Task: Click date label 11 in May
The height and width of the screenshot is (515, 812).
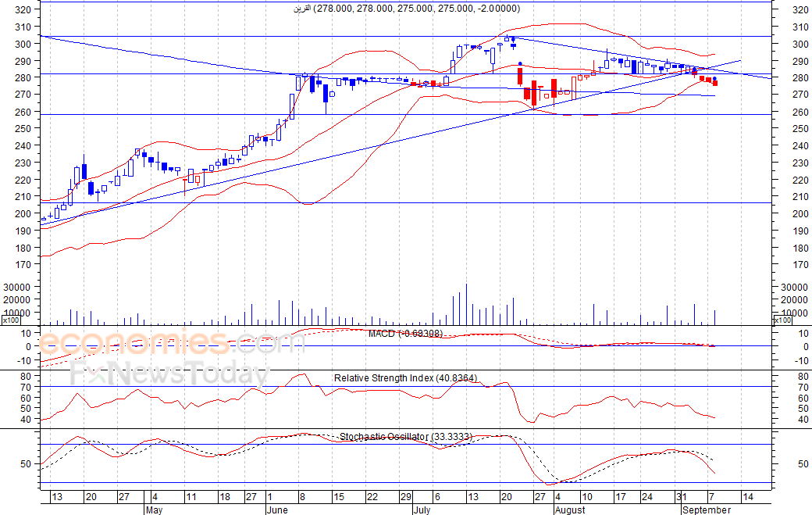Action: (191, 497)
